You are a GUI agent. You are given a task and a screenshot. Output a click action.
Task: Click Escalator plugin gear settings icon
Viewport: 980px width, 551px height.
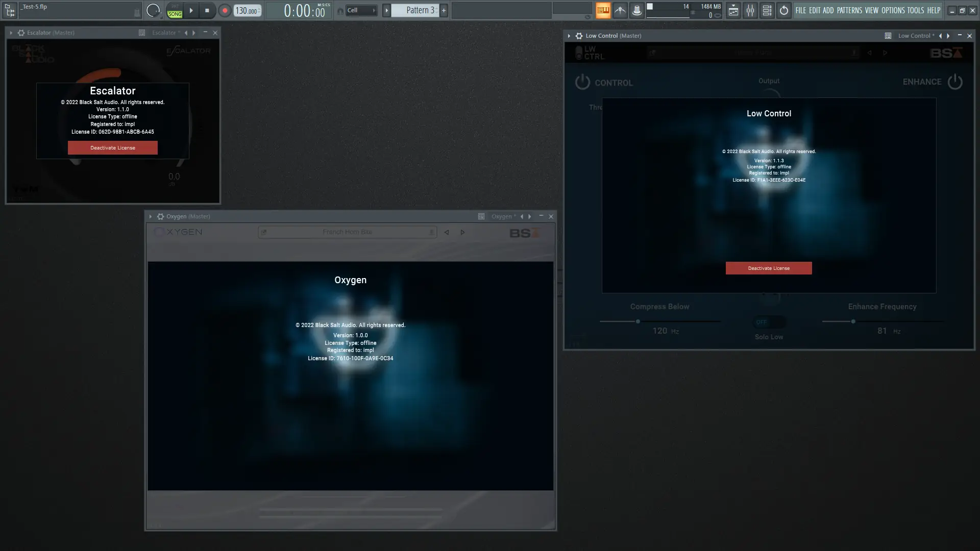click(21, 33)
